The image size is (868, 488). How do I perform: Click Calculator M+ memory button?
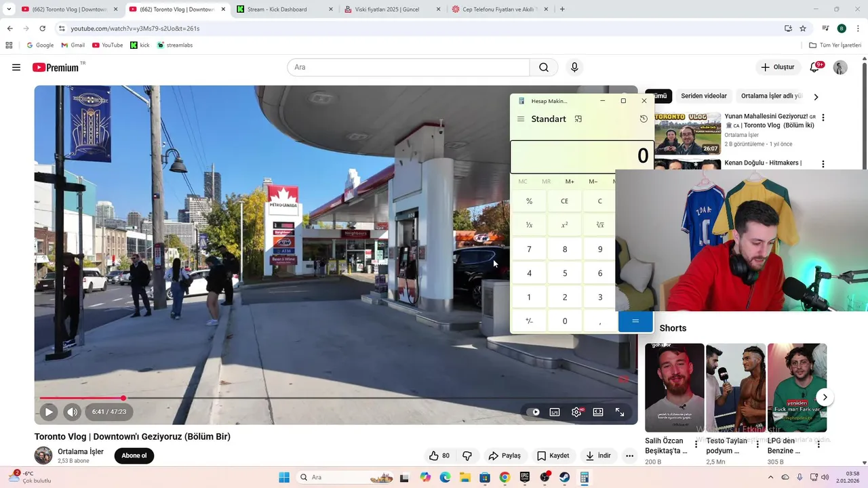tap(570, 182)
